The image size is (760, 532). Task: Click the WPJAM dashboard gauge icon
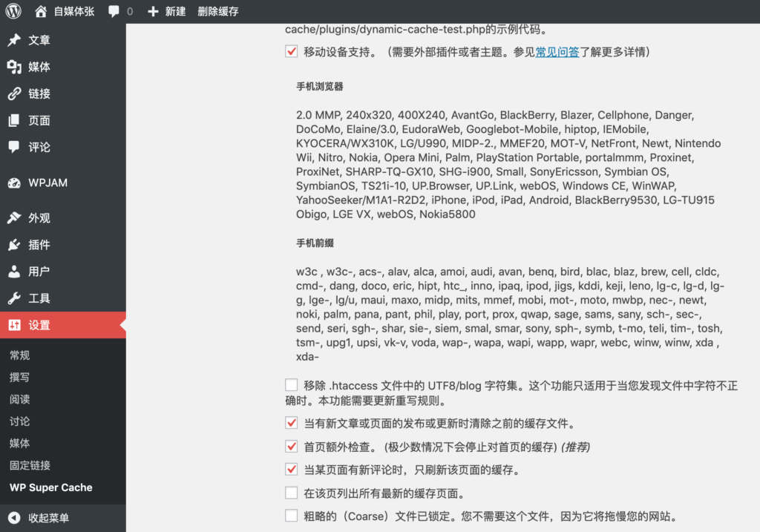click(x=14, y=183)
